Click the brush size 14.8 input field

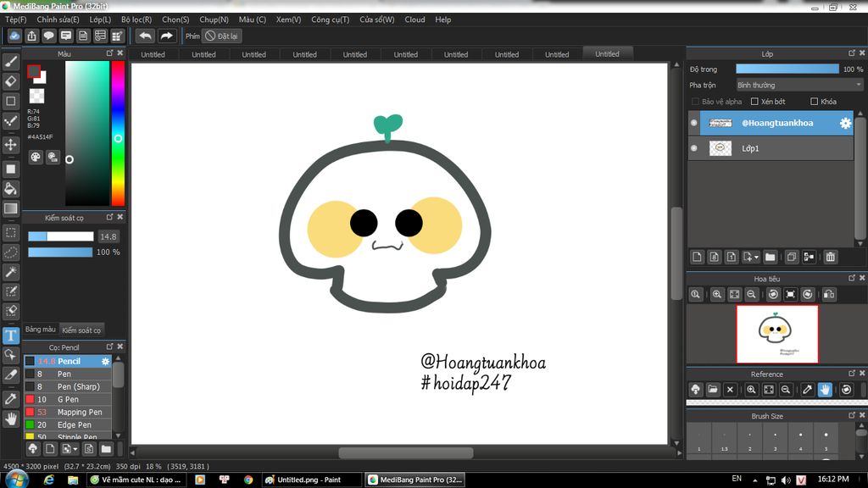pos(108,237)
